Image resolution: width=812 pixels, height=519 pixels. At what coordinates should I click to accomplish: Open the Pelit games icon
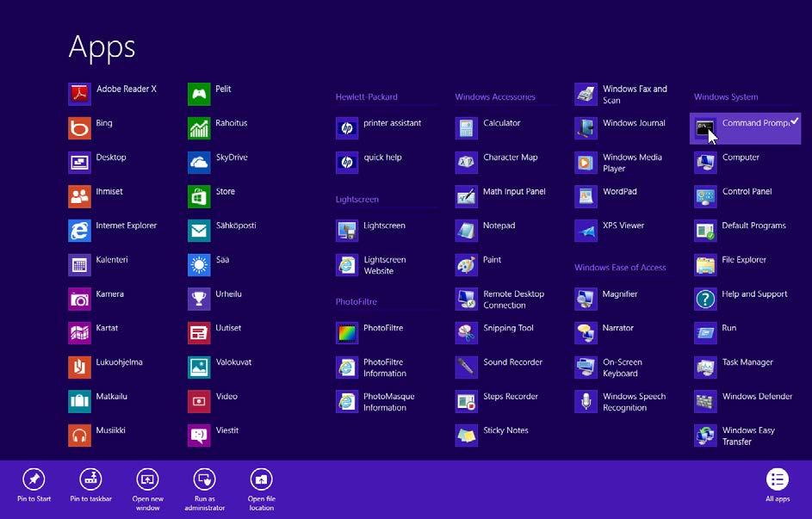[199, 94]
